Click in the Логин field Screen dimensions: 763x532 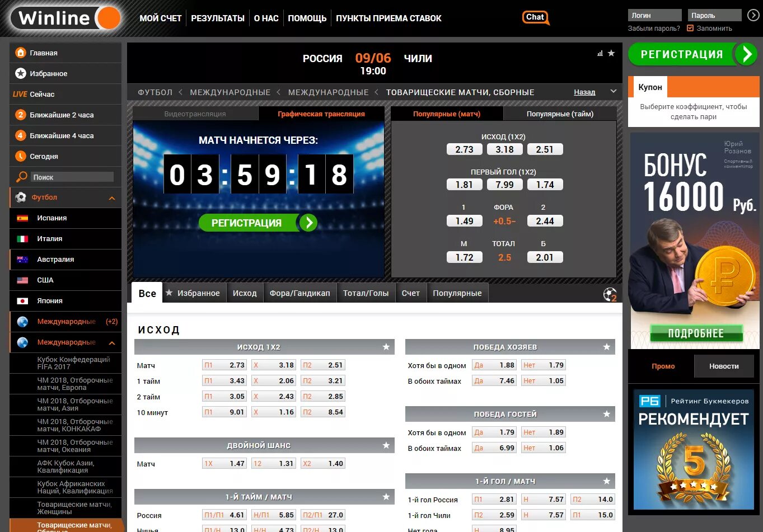(x=654, y=15)
